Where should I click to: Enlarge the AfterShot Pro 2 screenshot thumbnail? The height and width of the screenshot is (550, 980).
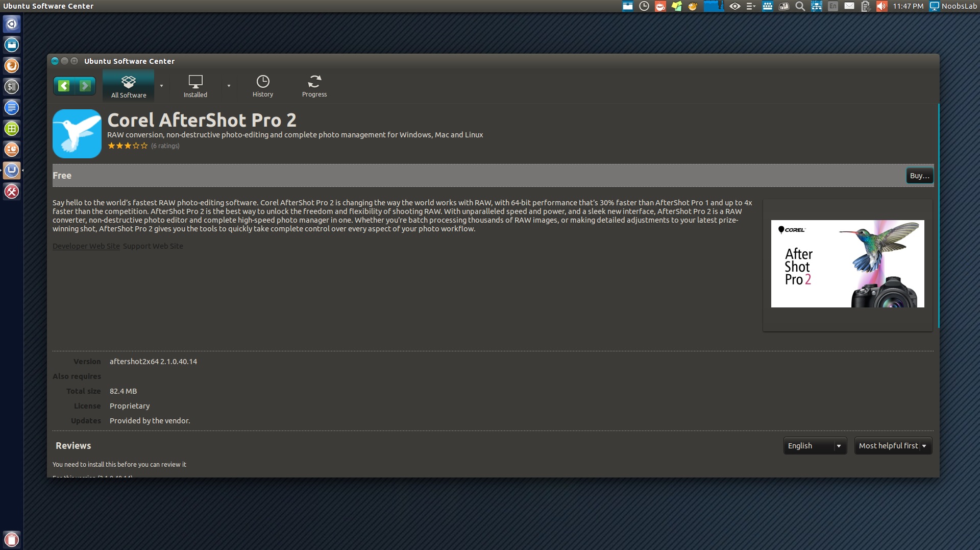click(x=848, y=264)
